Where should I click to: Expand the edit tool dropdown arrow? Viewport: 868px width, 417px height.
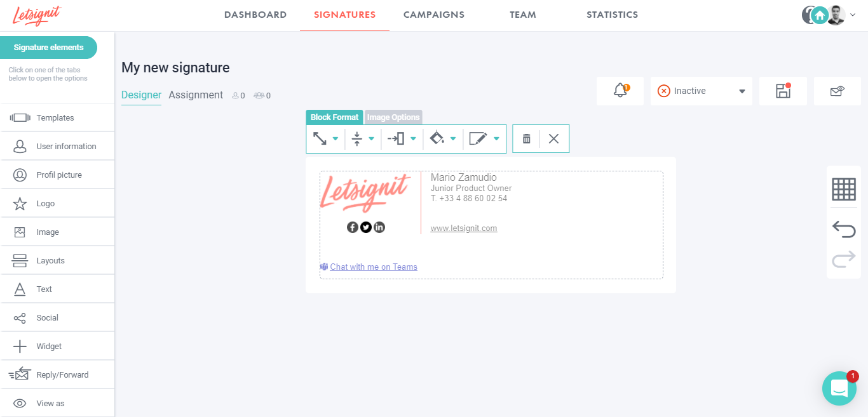click(x=496, y=138)
